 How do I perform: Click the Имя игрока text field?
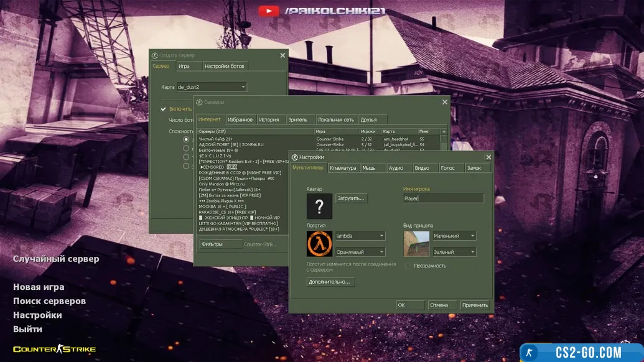point(443,198)
